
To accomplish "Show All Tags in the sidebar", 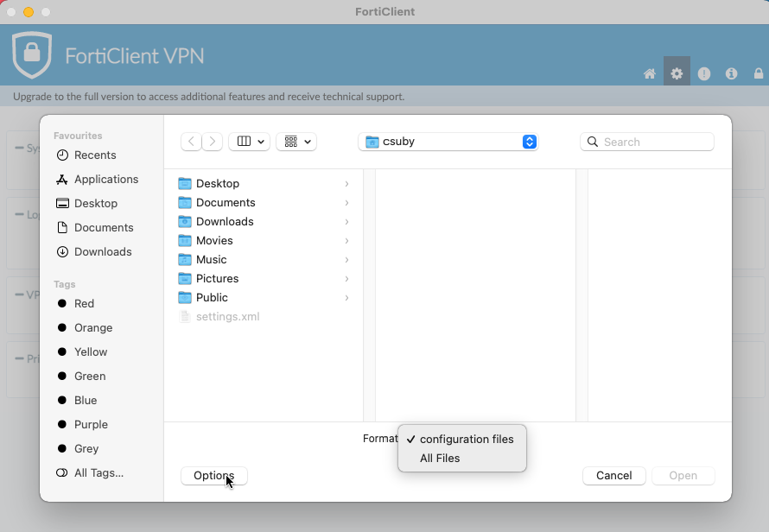I will pos(90,472).
